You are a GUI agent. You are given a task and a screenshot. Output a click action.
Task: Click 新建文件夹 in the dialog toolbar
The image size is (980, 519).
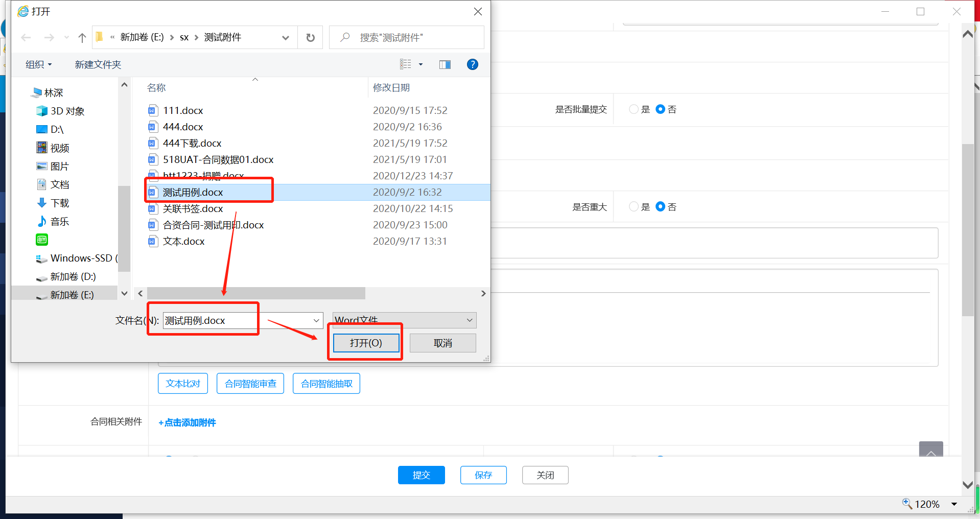[x=98, y=65]
